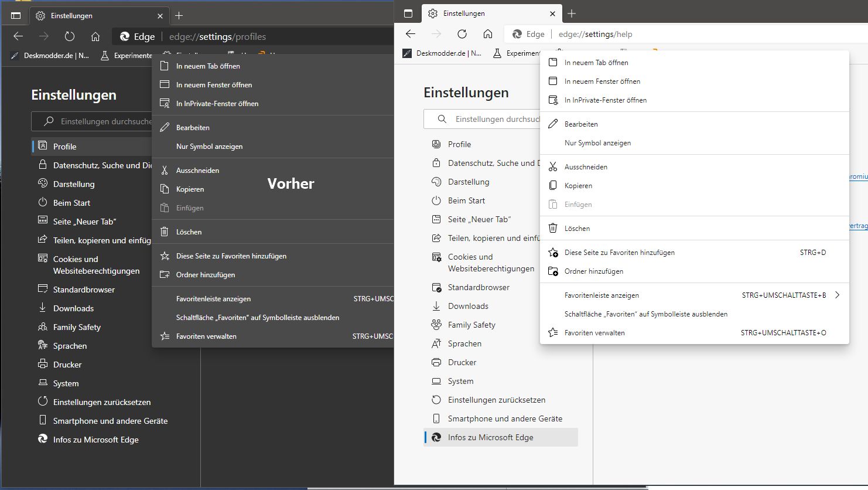Choose Ausschneiden in the dark context menu
The image size is (868, 490).
tap(197, 171)
